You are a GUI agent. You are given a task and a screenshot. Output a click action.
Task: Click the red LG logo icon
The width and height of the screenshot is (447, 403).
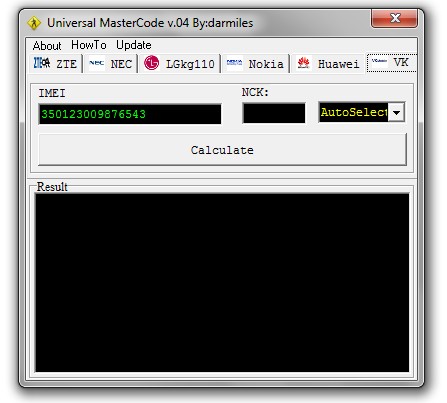[x=151, y=63]
